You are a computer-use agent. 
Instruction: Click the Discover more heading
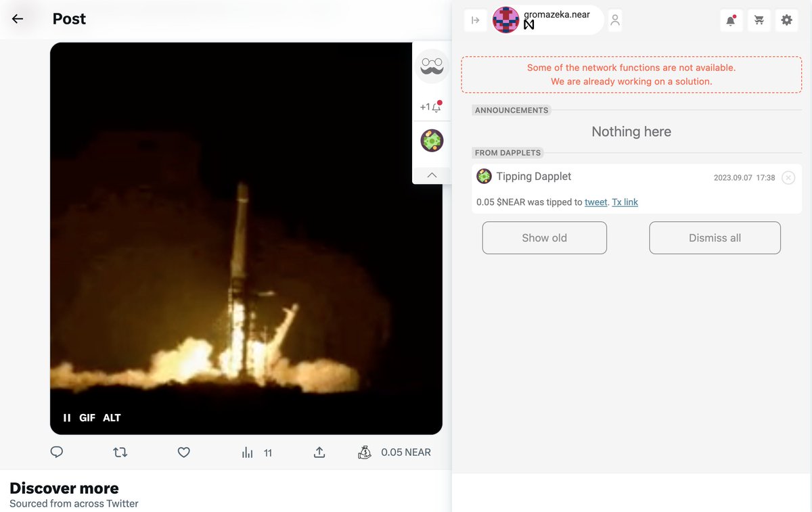click(64, 488)
